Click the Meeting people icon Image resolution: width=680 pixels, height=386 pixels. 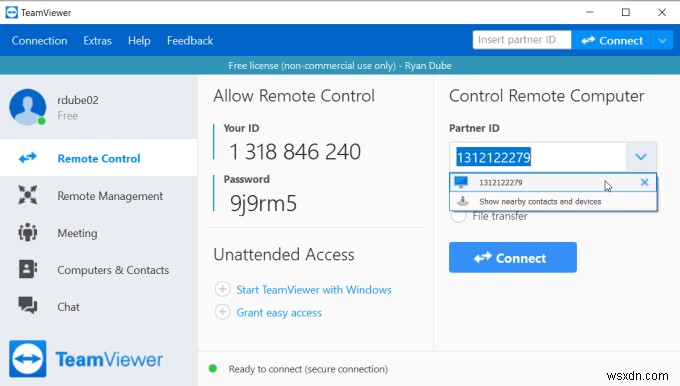point(28,232)
